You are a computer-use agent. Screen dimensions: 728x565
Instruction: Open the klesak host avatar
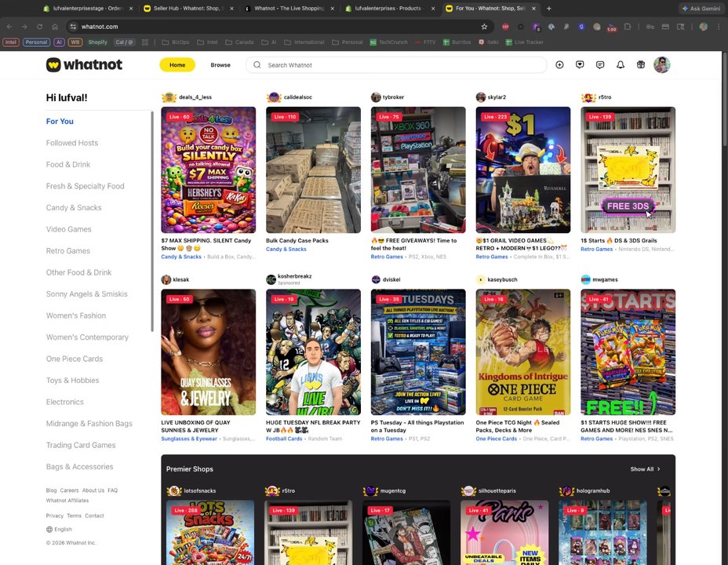tap(166, 279)
